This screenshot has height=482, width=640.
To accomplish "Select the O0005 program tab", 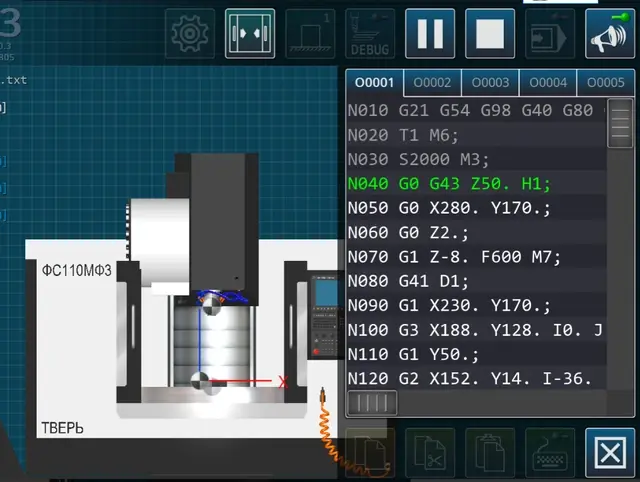I will [x=606, y=82].
